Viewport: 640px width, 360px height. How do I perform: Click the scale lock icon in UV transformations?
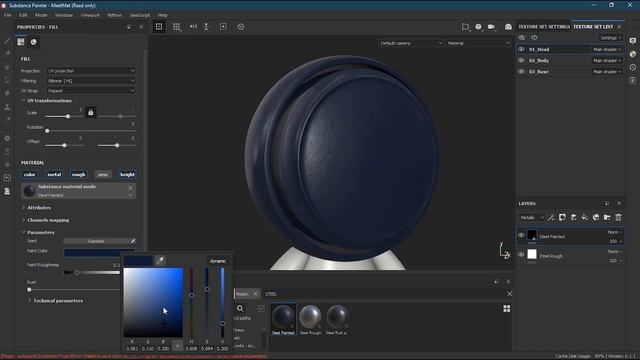click(x=91, y=112)
